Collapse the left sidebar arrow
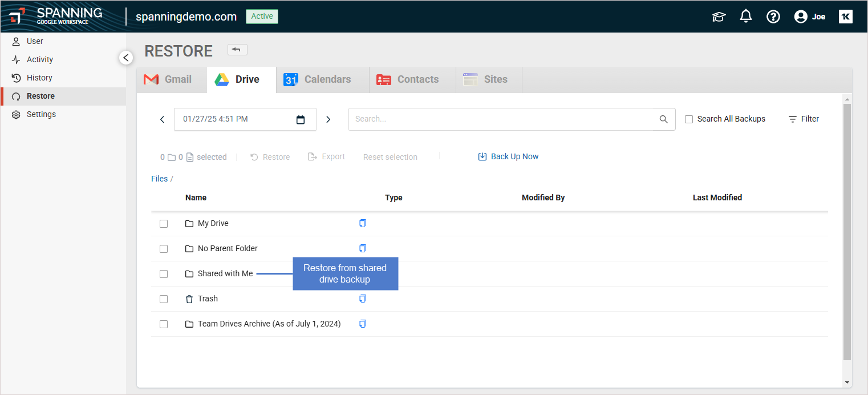 126,58
